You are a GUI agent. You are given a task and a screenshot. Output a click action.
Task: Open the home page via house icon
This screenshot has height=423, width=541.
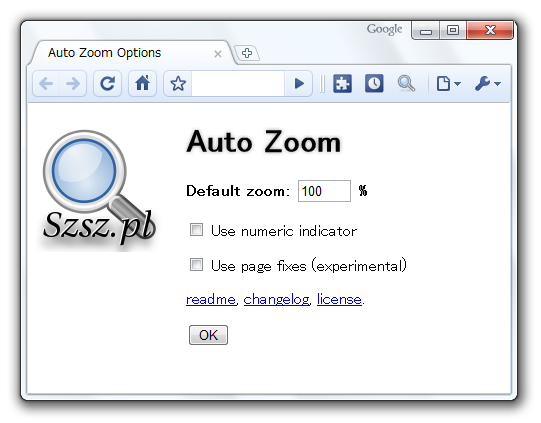(x=142, y=83)
